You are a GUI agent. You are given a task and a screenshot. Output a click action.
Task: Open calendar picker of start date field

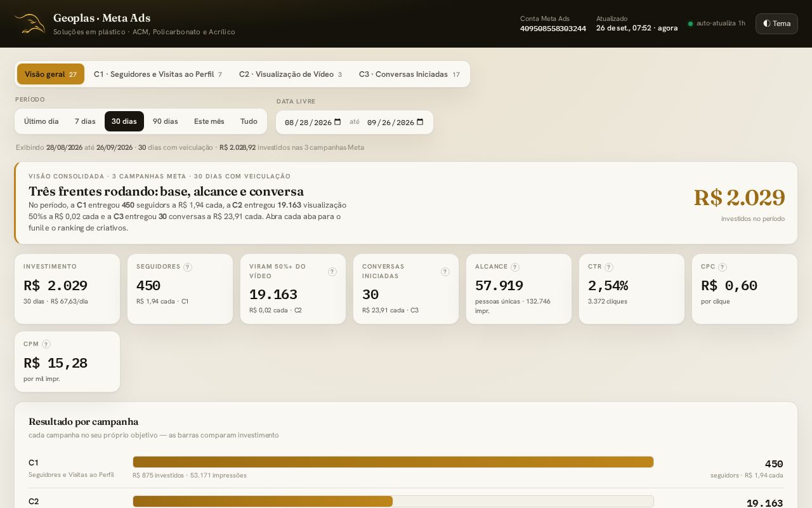tap(337, 122)
